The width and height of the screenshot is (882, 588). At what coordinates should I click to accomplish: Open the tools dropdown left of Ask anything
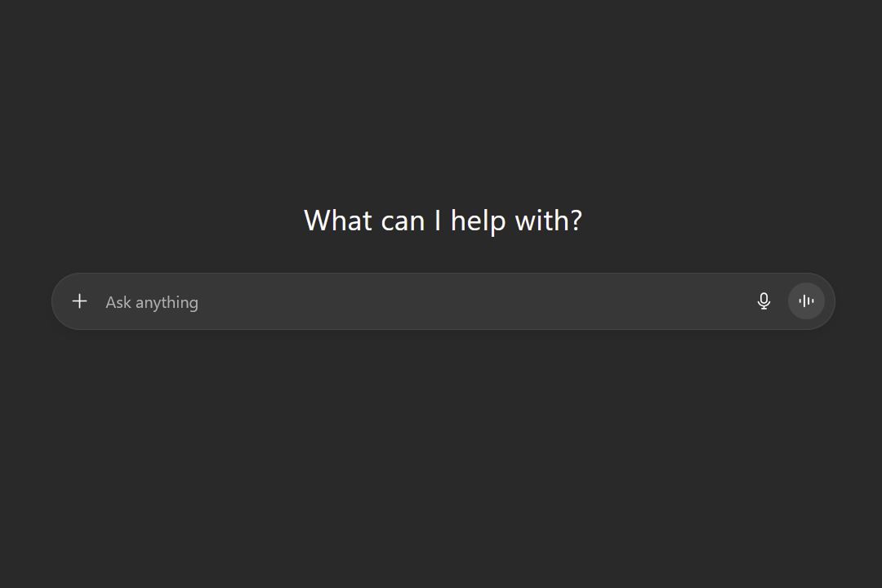(79, 301)
